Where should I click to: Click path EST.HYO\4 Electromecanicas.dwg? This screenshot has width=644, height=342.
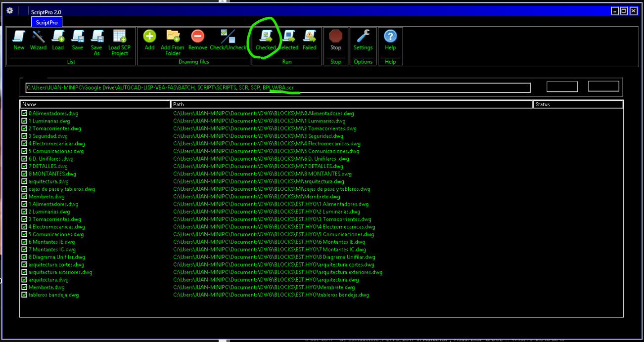pyautogui.click(x=274, y=227)
